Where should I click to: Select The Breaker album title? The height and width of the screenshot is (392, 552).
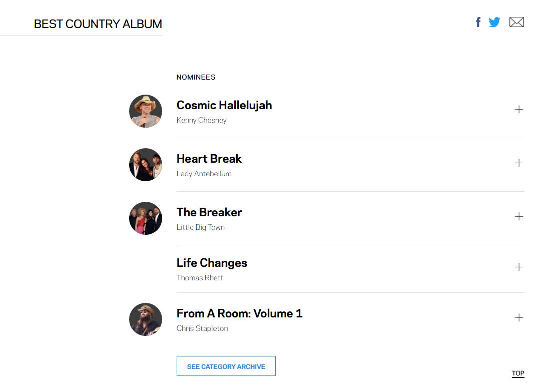(209, 212)
